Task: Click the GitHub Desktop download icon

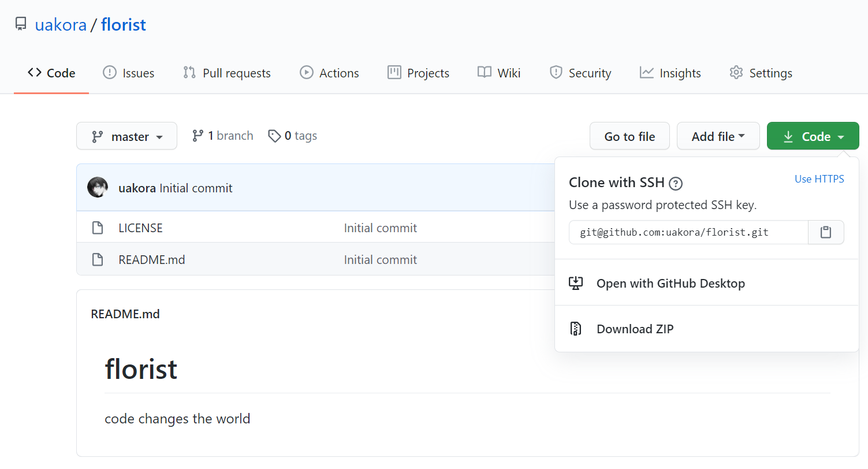Action: [575, 283]
